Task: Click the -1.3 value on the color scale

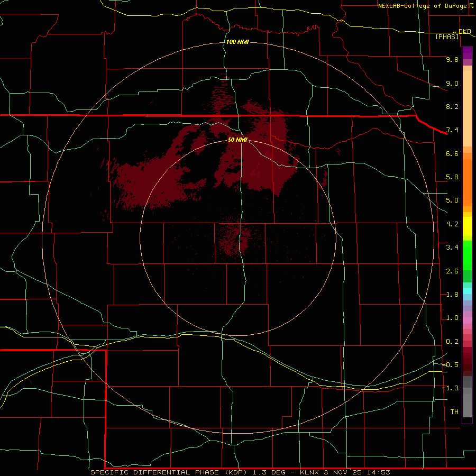Action: tap(450, 388)
